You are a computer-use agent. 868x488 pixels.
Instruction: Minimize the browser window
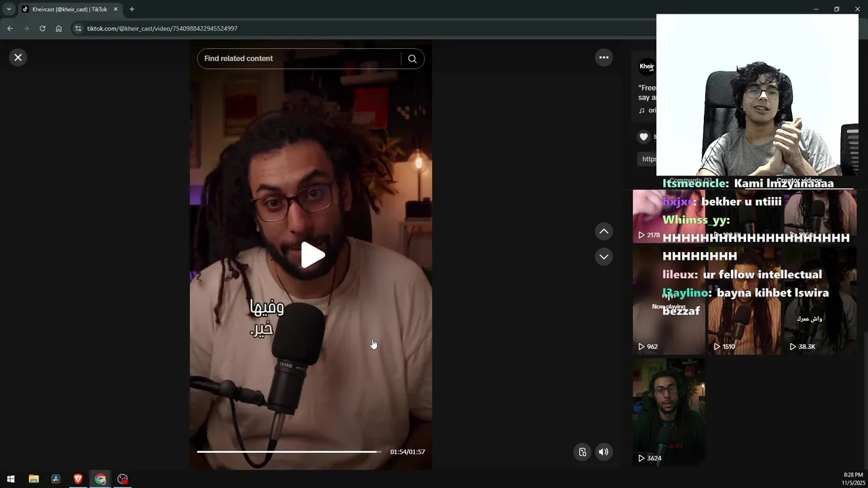[816, 9]
